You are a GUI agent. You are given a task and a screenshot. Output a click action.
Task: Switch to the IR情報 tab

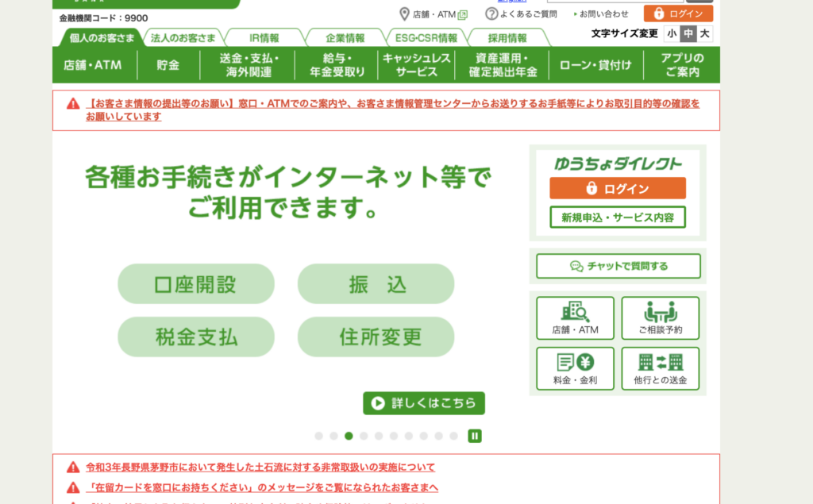(x=264, y=37)
